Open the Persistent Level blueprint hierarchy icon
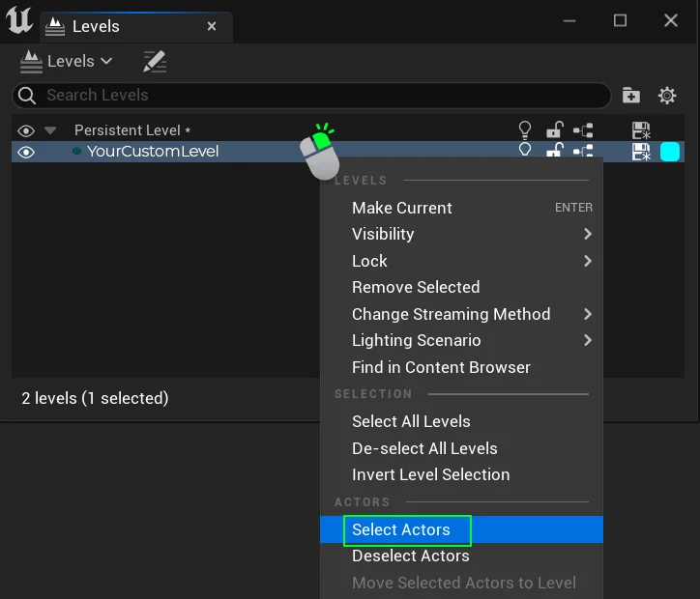Viewport: 700px width, 599px height. [x=583, y=129]
